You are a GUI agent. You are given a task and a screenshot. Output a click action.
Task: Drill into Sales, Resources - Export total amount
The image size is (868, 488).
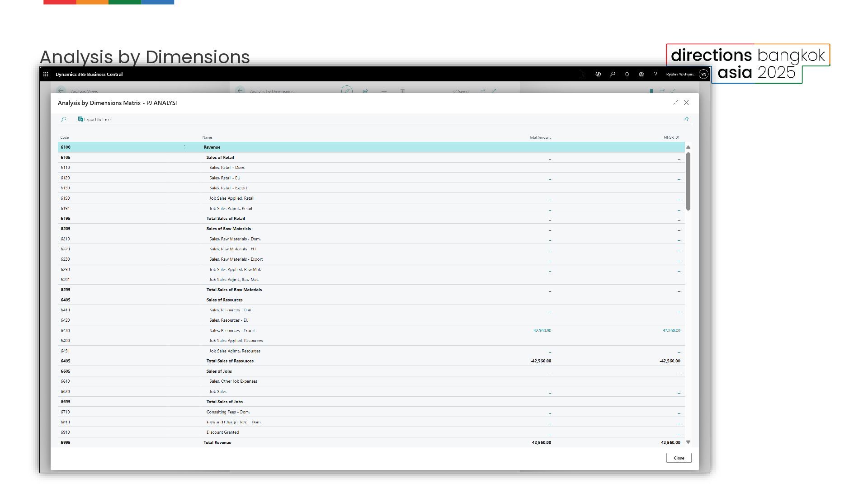click(x=542, y=330)
